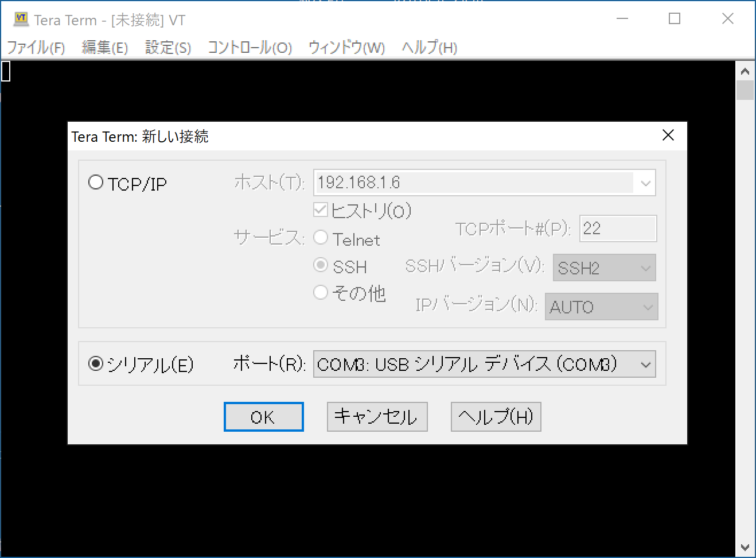Click the キャンセル button
The image size is (756, 558).
[376, 417]
